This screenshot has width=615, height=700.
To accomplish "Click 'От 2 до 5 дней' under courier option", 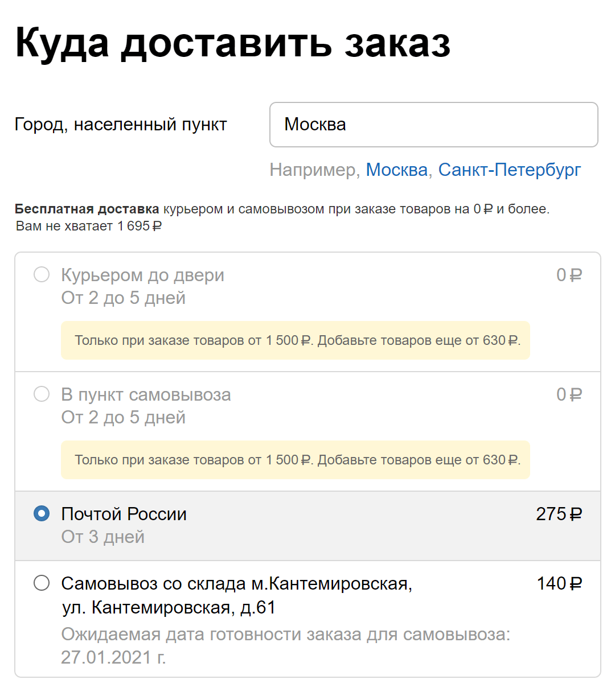I will pyautogui.click(x=124, y=298).
